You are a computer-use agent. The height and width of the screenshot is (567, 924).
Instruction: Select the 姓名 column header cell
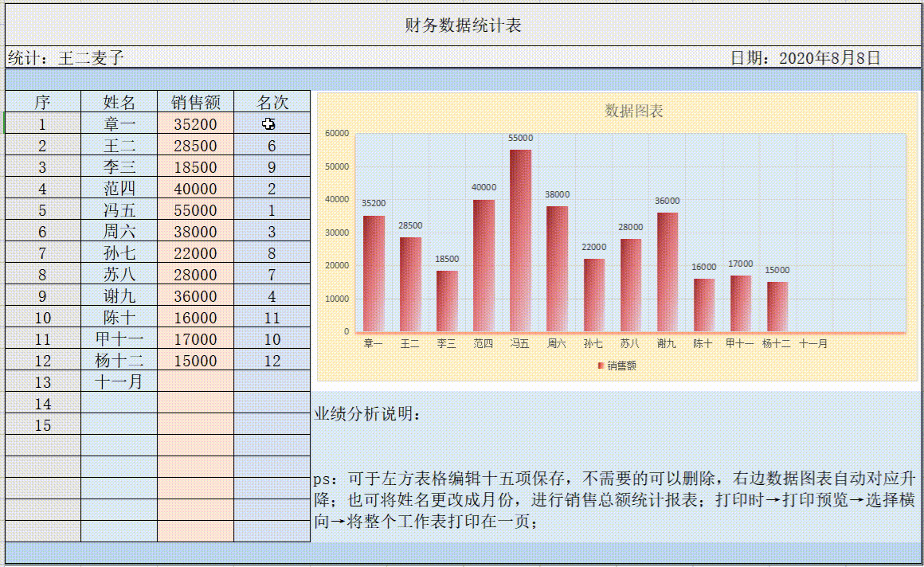(119, 102)
